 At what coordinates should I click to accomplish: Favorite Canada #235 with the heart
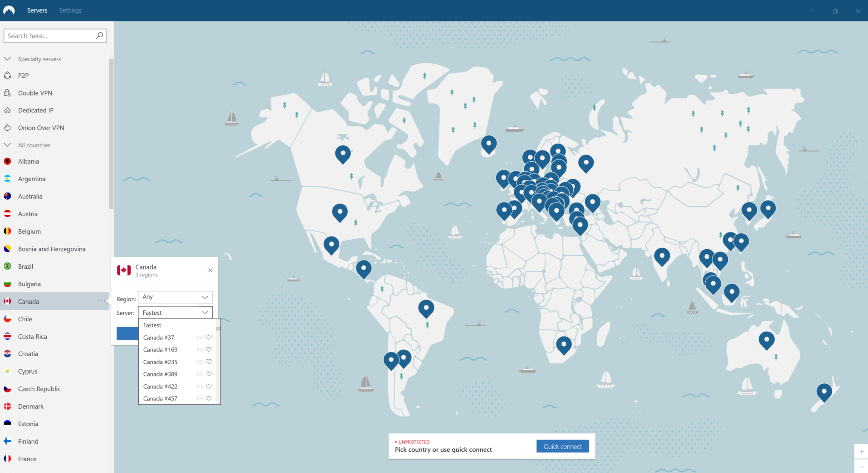pos(209,362)
